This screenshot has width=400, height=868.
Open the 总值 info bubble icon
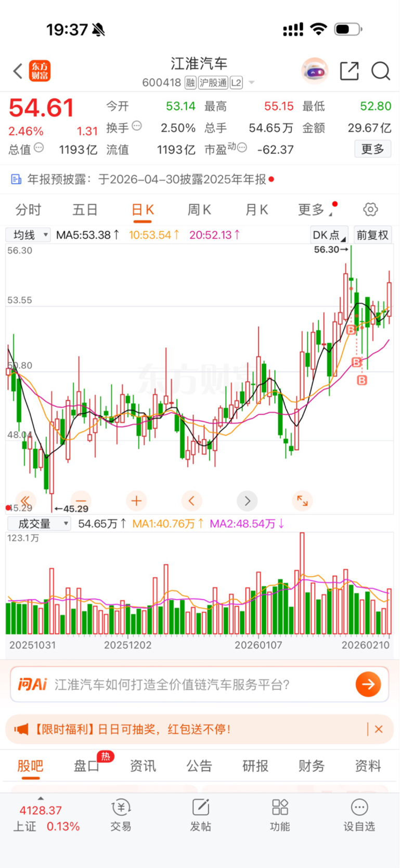39,148
